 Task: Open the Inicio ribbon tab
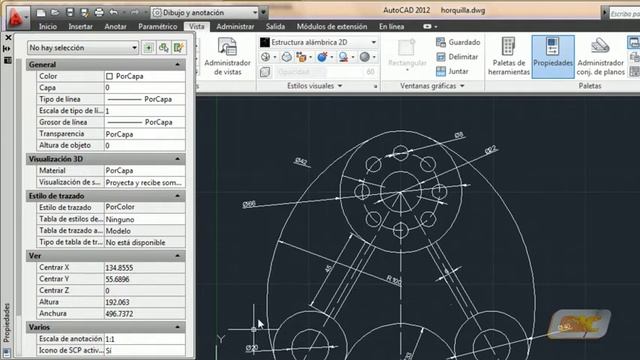[x=48, y=27]
